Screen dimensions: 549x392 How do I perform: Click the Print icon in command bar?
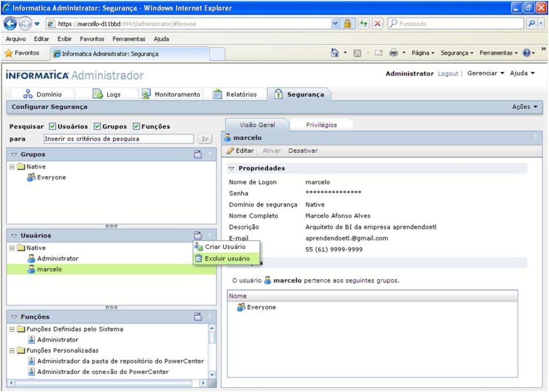pos(394,53)
